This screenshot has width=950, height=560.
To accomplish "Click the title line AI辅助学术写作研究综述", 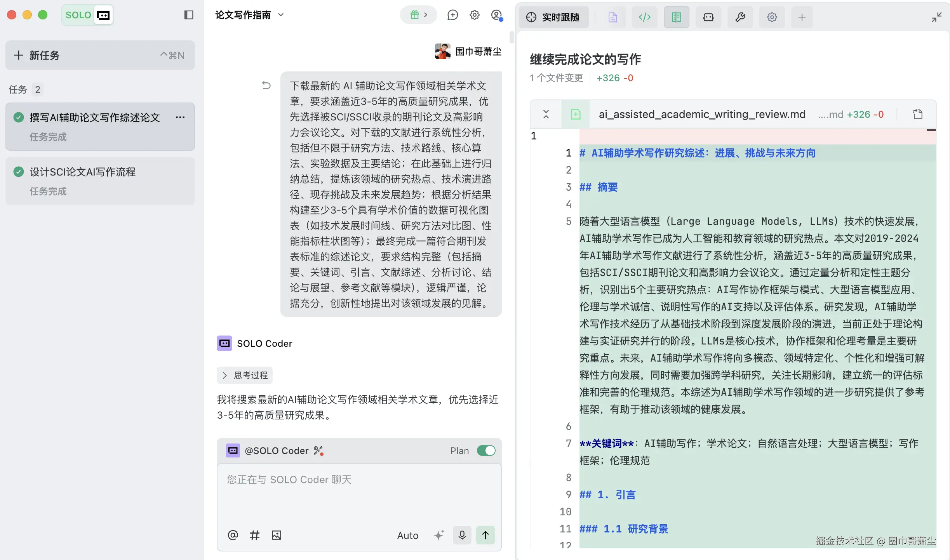I will pos(698,153).
